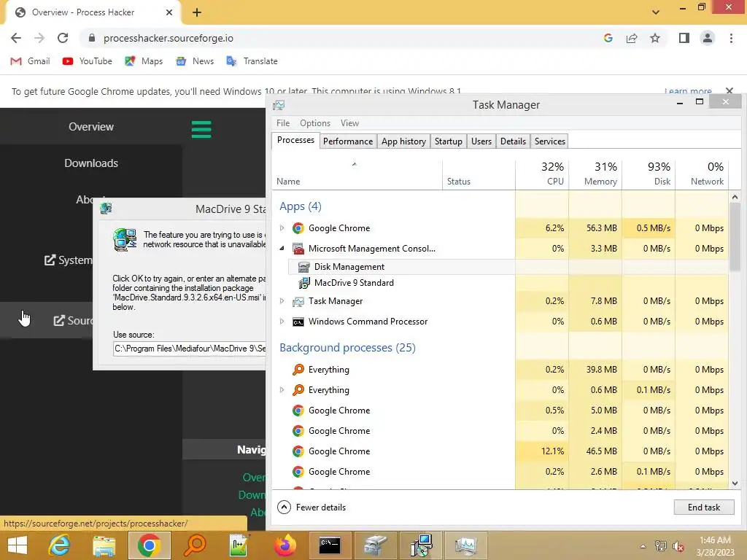Open Task Manager View menu
747x560 pixels.
(349, 122)
